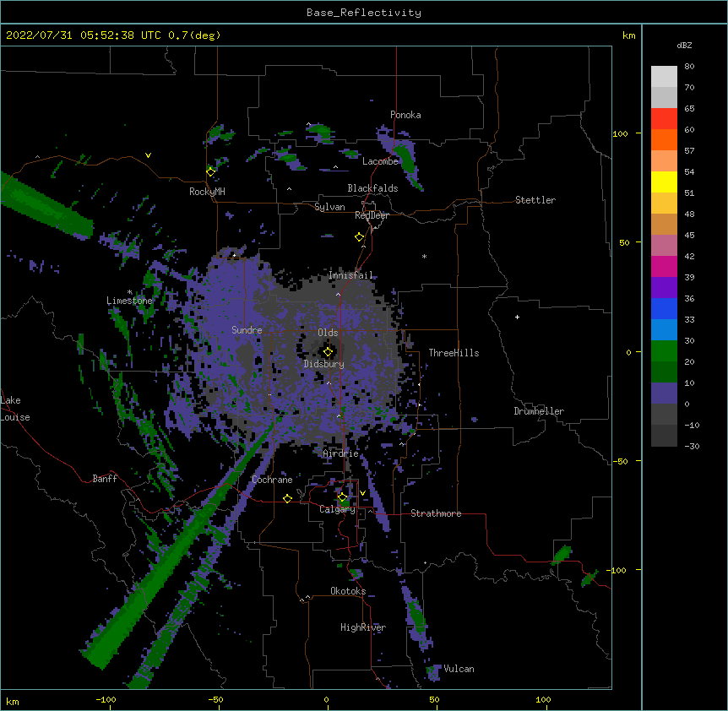Click the Sundre town label
The height and width of the screenshot is (711, 728).
click(247, 330)
